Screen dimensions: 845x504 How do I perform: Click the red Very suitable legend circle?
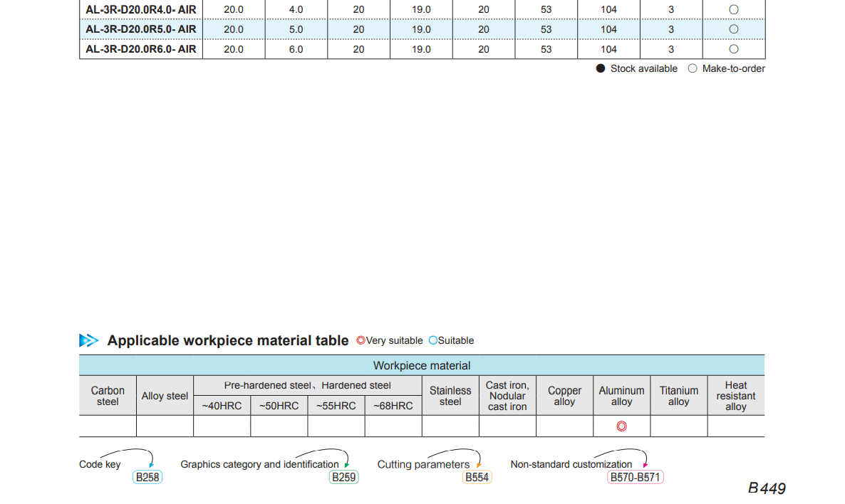coord(361,340)
